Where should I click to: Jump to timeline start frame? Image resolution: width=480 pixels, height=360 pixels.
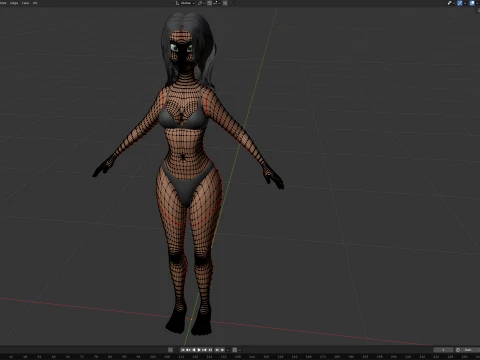[183, 350]
